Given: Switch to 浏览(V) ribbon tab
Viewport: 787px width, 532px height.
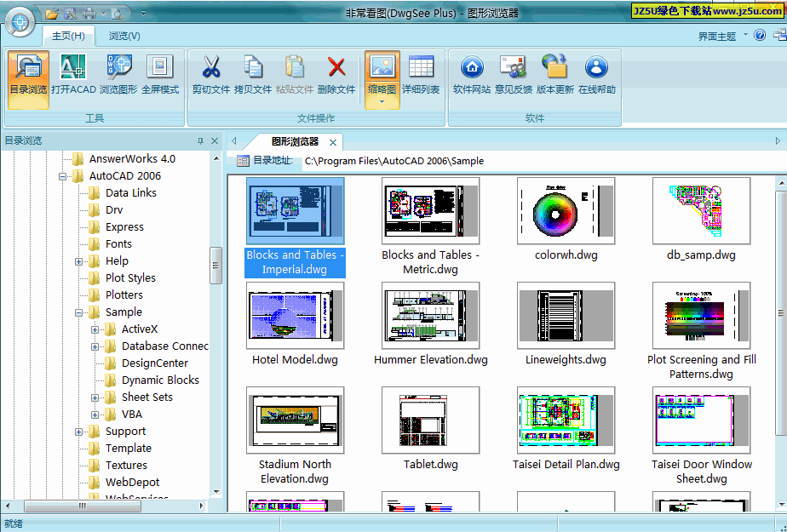Looking at the screenshot, I should [124, 36].
